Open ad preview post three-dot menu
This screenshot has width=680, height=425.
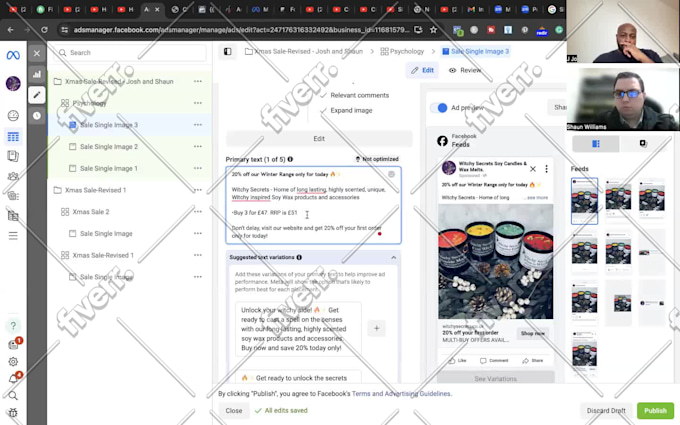[x=546, y=169]
